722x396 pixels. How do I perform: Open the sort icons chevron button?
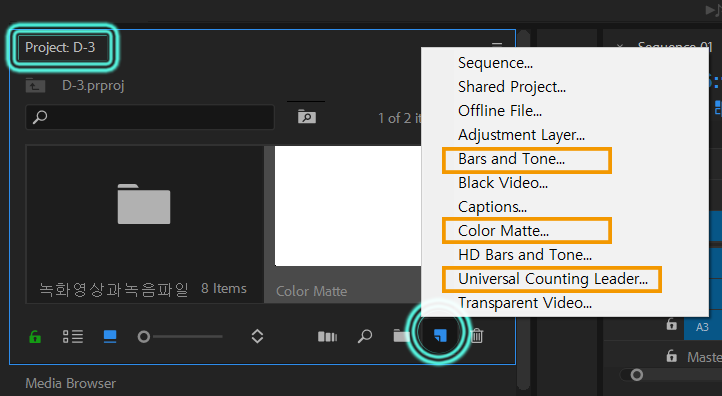257,337
